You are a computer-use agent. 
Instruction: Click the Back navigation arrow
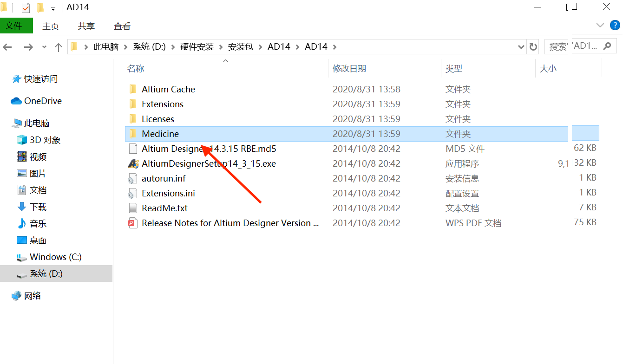(7, 46)
